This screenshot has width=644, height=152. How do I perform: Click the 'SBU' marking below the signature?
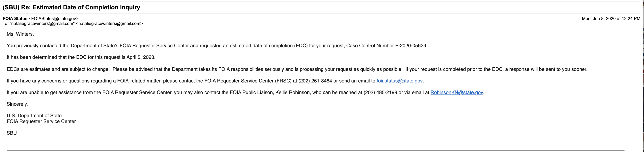click(x=12, y=133)
